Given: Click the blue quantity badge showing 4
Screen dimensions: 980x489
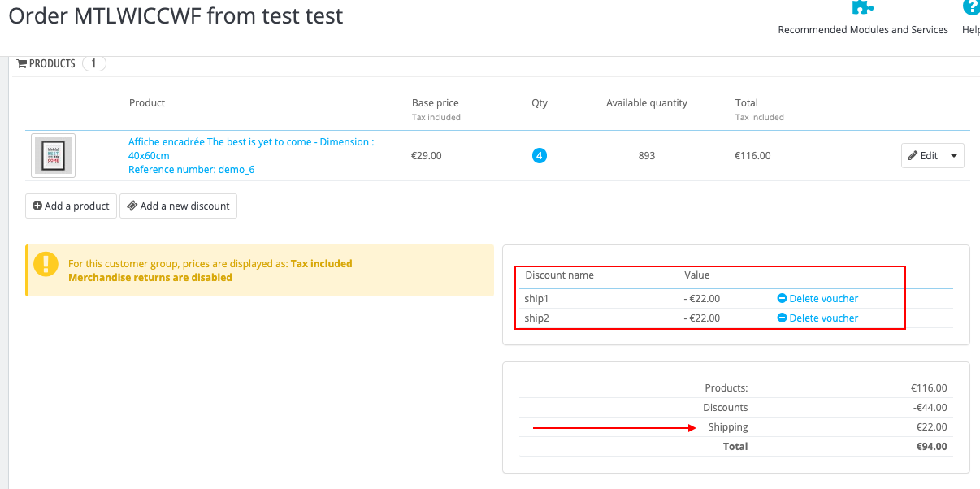Looking at the screenshot, I should (x=540, y=155).
